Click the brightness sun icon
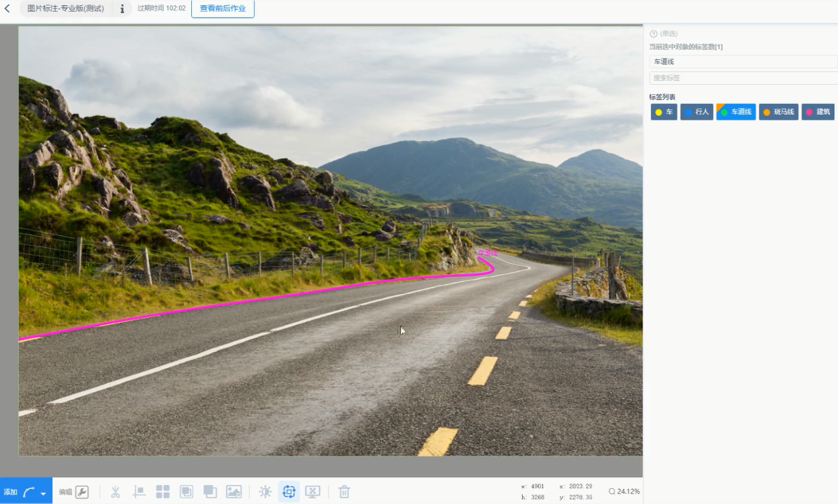The image size is (838, 504). (265, 491)
